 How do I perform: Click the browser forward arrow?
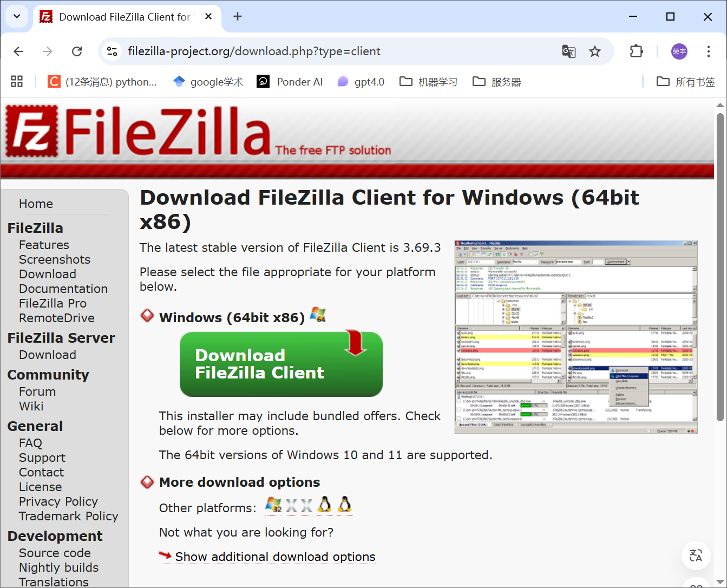[48, 51]
